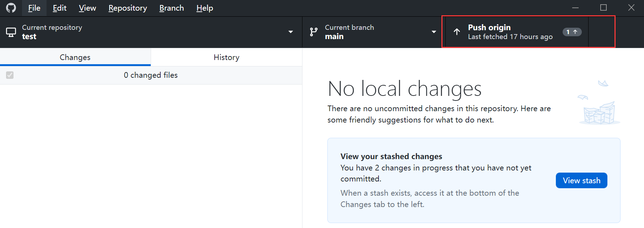Open the File menu
The height and width of the screenshot is (228, 644).
(x=34, y=8)
